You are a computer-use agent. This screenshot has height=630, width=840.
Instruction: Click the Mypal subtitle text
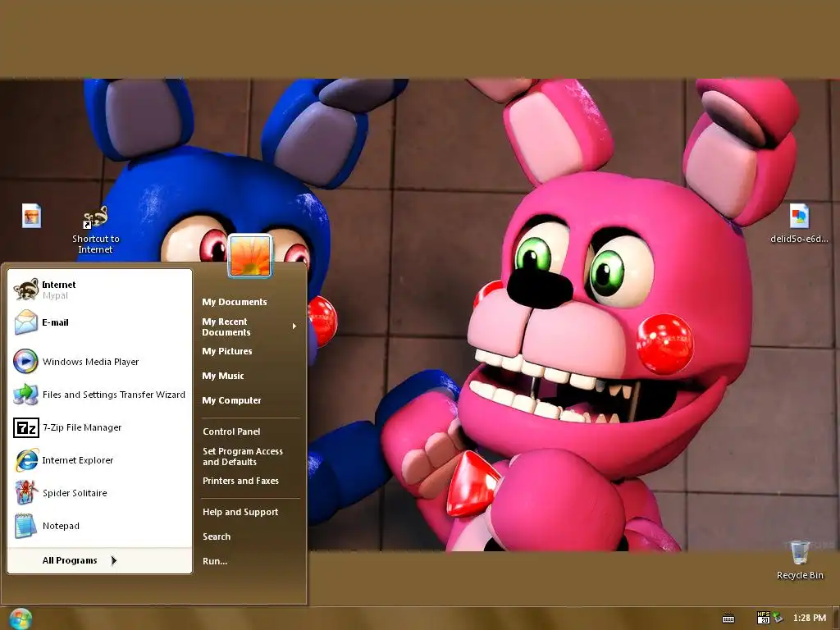pos(55,295)
